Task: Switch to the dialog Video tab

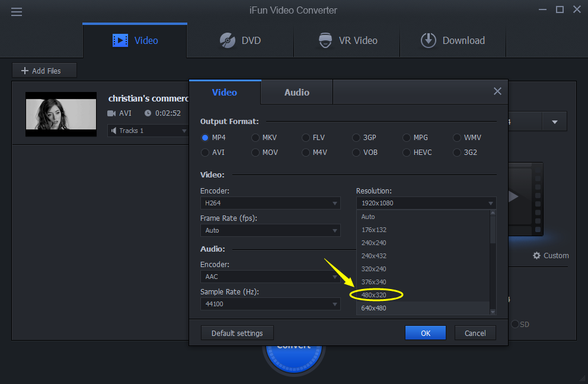Action: pyautogui.click(x=225, y=93)
